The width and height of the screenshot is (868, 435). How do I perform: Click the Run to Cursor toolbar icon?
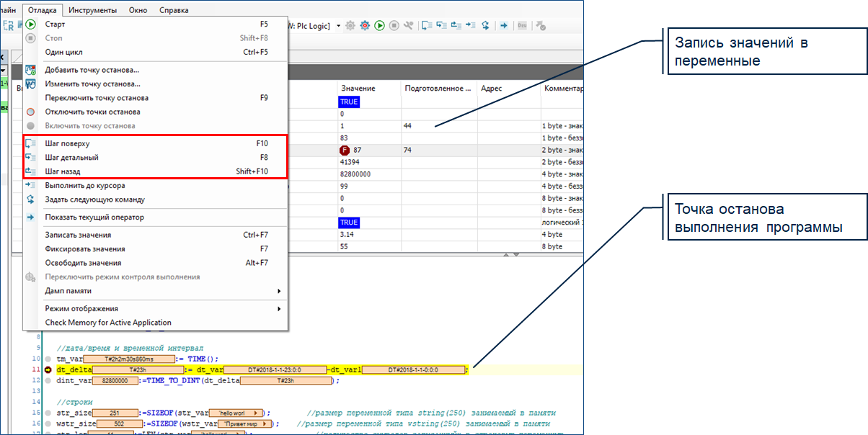(470, 26)
